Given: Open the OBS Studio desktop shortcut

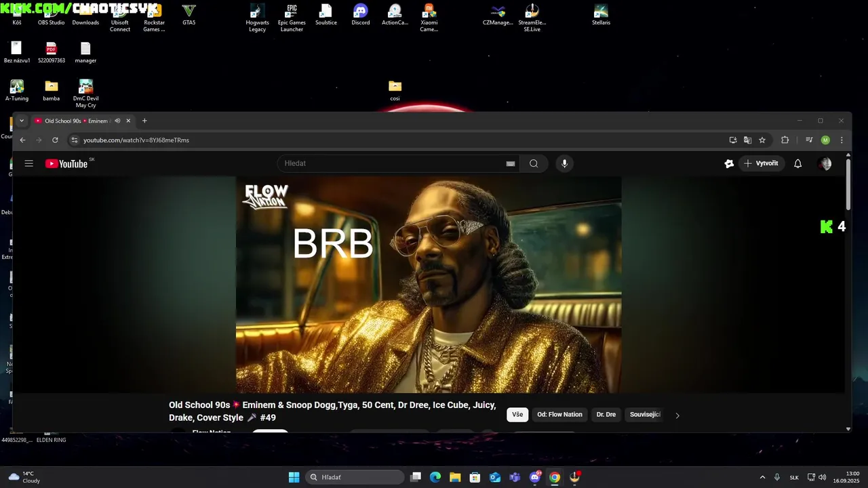Looking at the screenshot, I should pyautogui.click(x=51, y=15).
